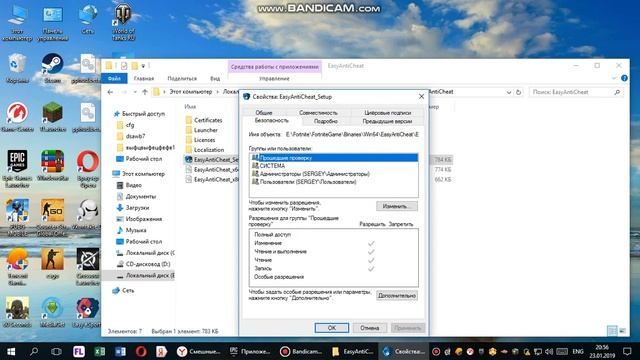Screen dimensions: 640x360
Task: Switch to the Подробно tab
Action: 326,121
